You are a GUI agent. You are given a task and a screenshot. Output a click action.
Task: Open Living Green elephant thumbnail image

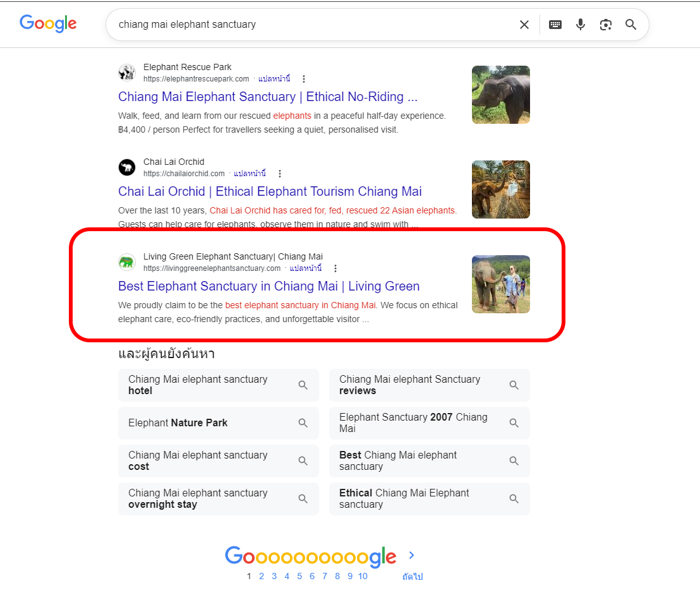(x=500, y=284)
